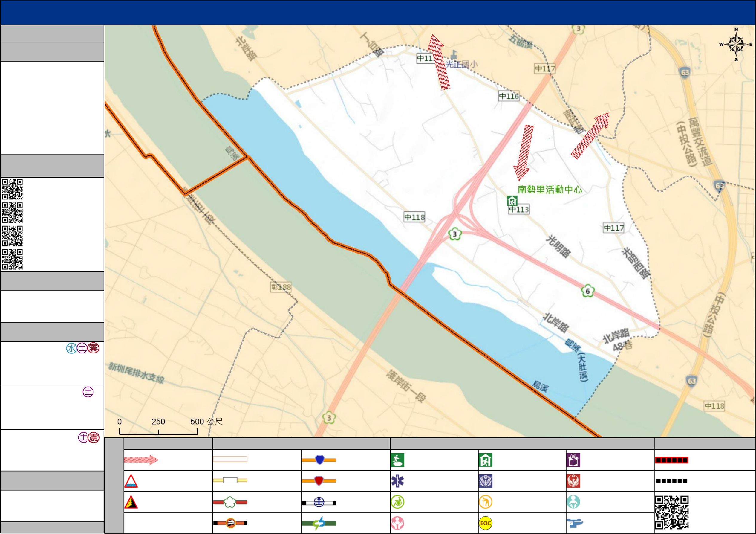This screenshot has height=534, width=756.
Task: Select the 震 badge next to the 水 badge row
Action: click(x=94, y=348)
